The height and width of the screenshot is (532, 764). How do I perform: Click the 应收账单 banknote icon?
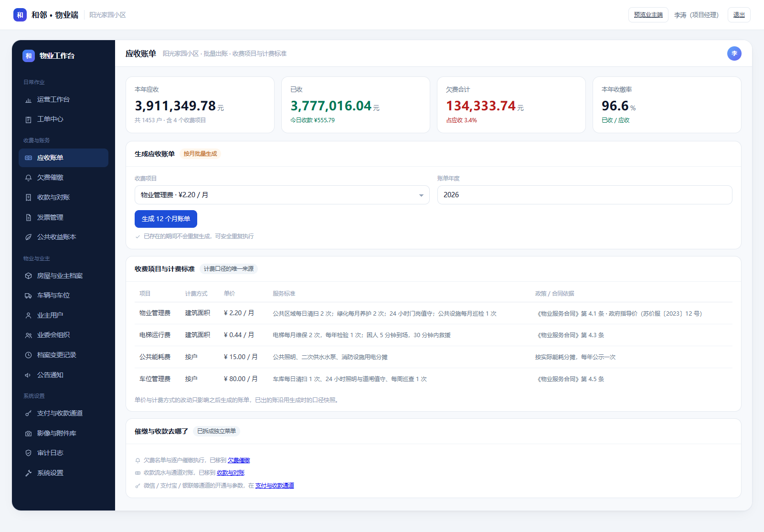28,158
